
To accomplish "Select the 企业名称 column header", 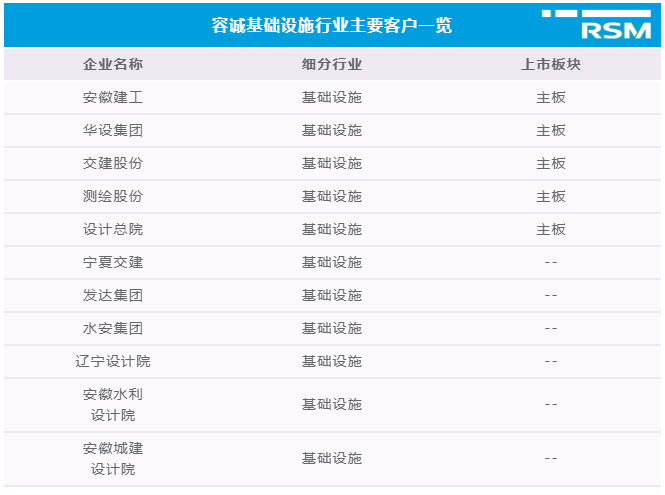I will [x=113, y=64].
